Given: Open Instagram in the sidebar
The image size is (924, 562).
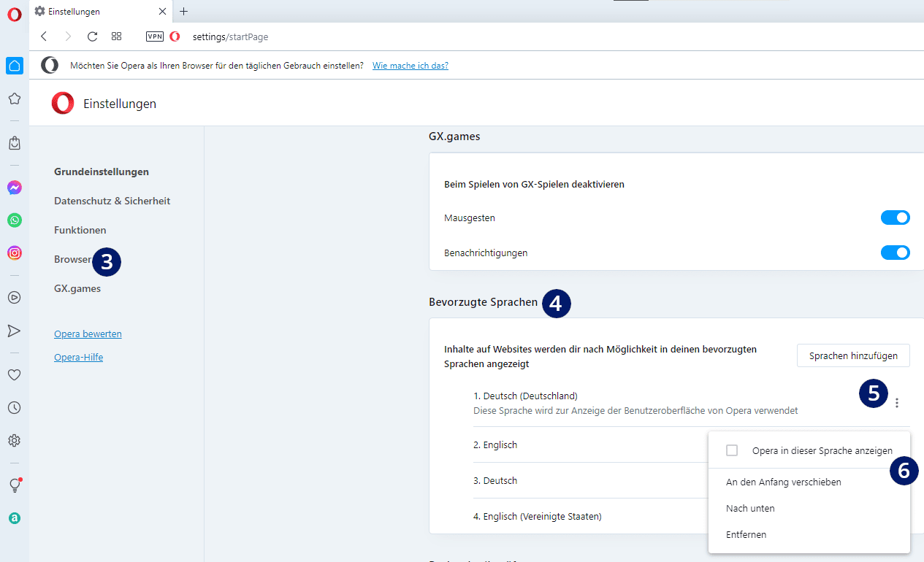Looking at the screenshot, I should pos(15,253).
